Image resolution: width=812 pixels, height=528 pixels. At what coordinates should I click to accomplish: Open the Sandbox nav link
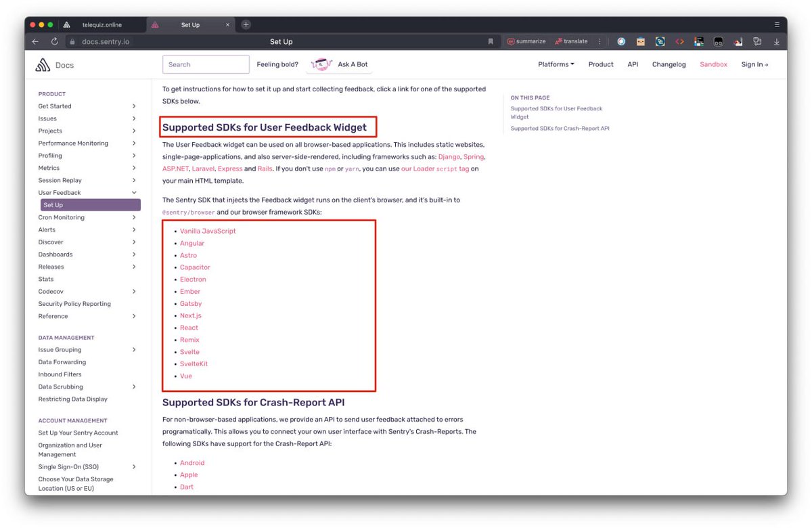point(713,64)
